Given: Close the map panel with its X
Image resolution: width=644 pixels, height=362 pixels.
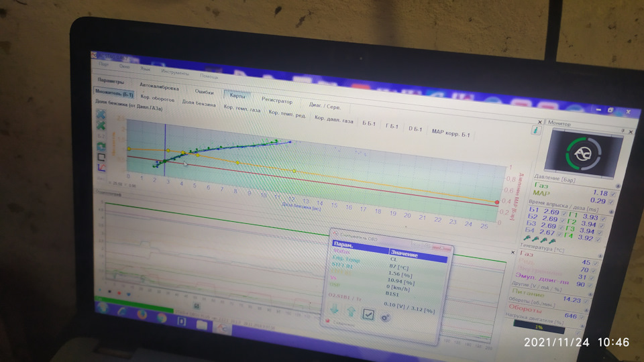Looking at the screenshot, I should (x=539, y=121).
